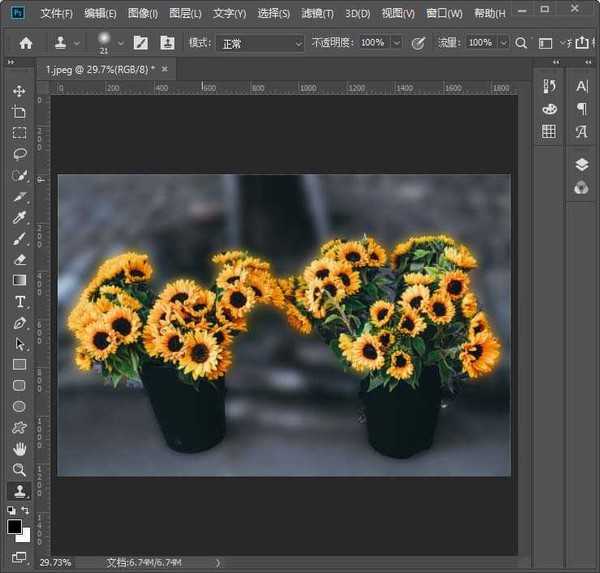
Task: Click the Home button in options bar
Action: point(26,43)
